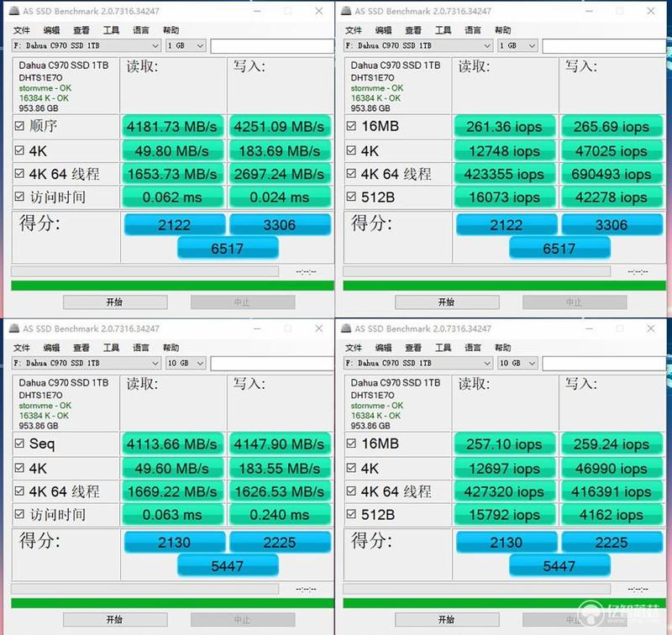The width and height of the screenshot is (672, 635).
Task: Open the 编辑 menu in the 1 GB iops window
Action: 383,30
